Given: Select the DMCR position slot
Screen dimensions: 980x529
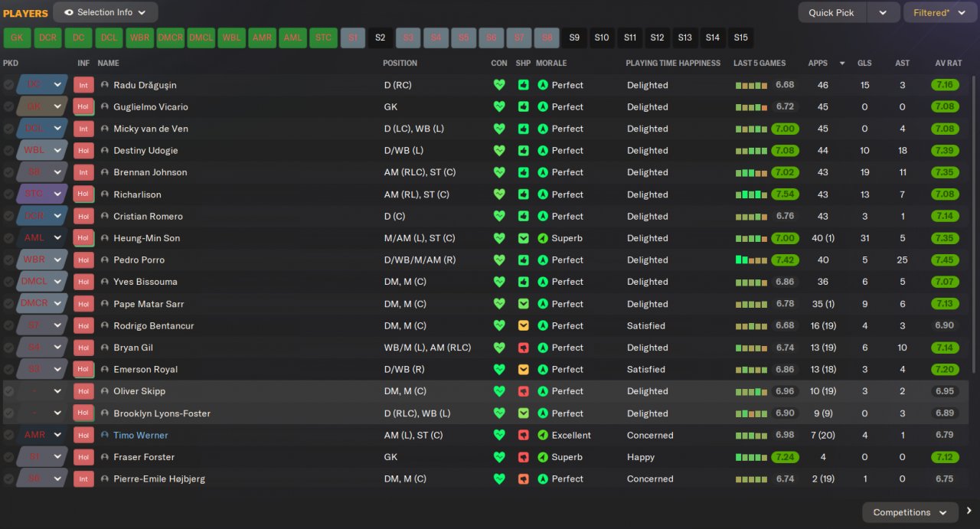Looking at the screenshot, I should pyautogui.click(x=170, y=38).
